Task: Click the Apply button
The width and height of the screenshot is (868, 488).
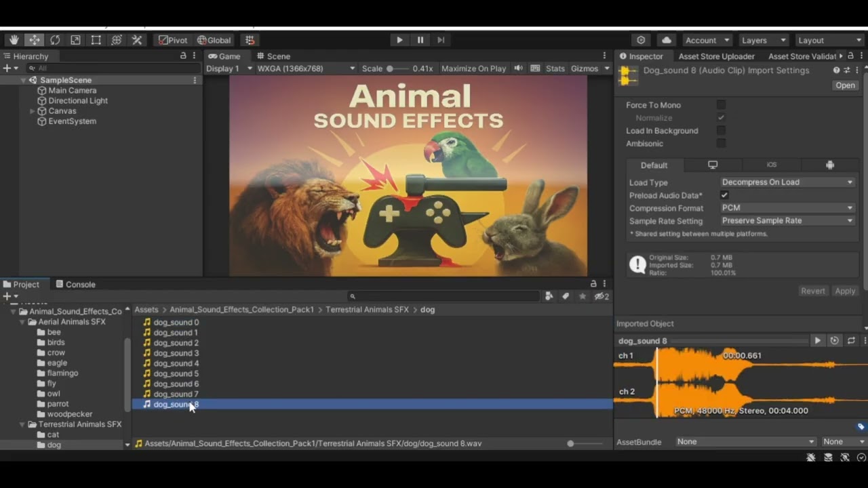Action: pyautogui.click(x=845, y=291)
